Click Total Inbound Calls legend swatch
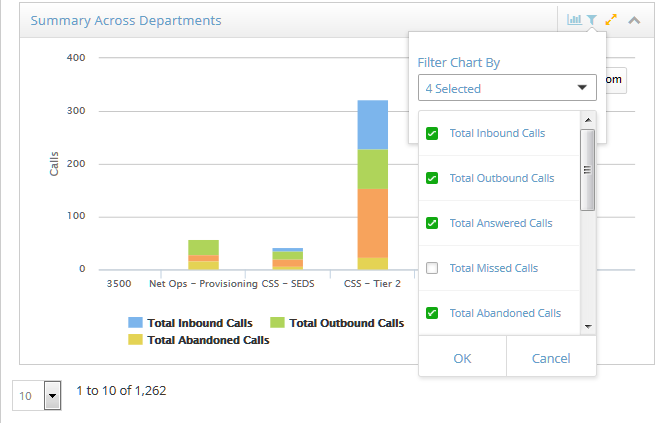Image resolution: width=664 pixels, height=423 pixels. tap(135, 323)
